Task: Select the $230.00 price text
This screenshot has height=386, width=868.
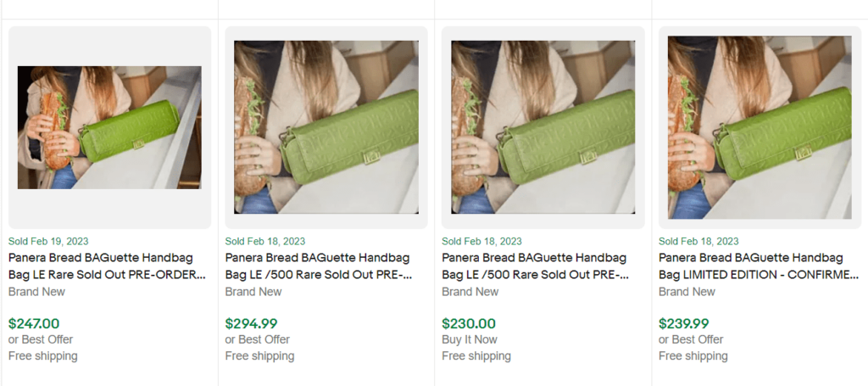Action: click(468, 323)
